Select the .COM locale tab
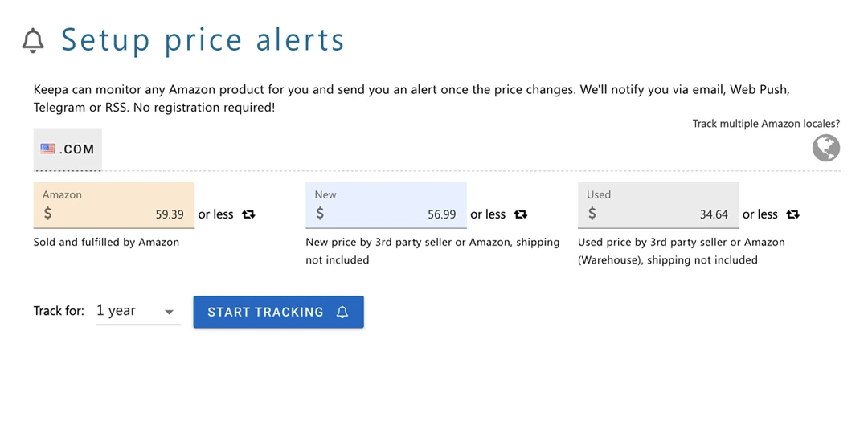The image size is (868, 429). [68, 149]
